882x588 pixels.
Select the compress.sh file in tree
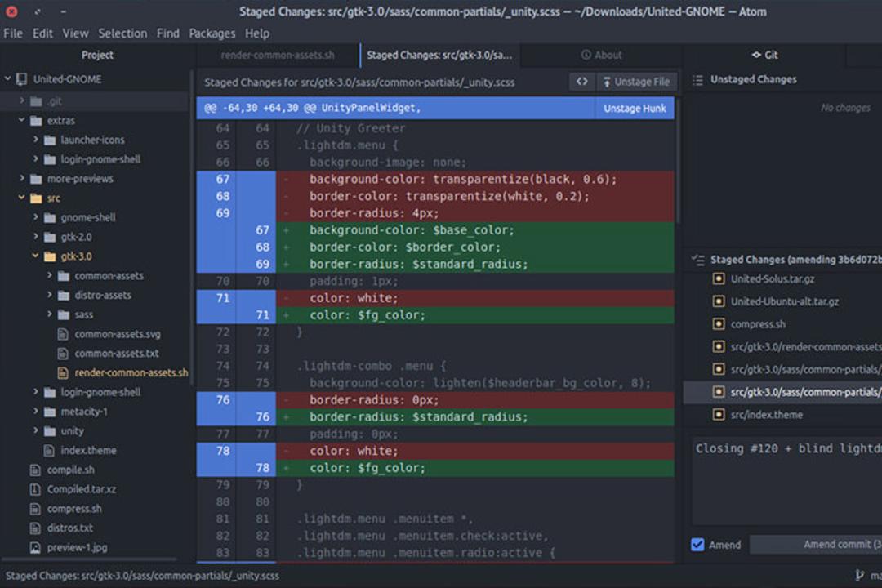[96, 509]
